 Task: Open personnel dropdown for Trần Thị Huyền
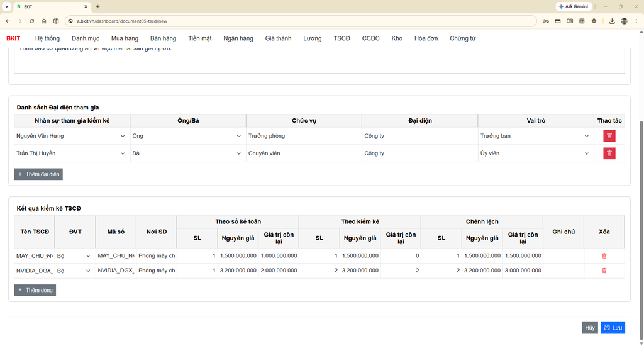72,153
